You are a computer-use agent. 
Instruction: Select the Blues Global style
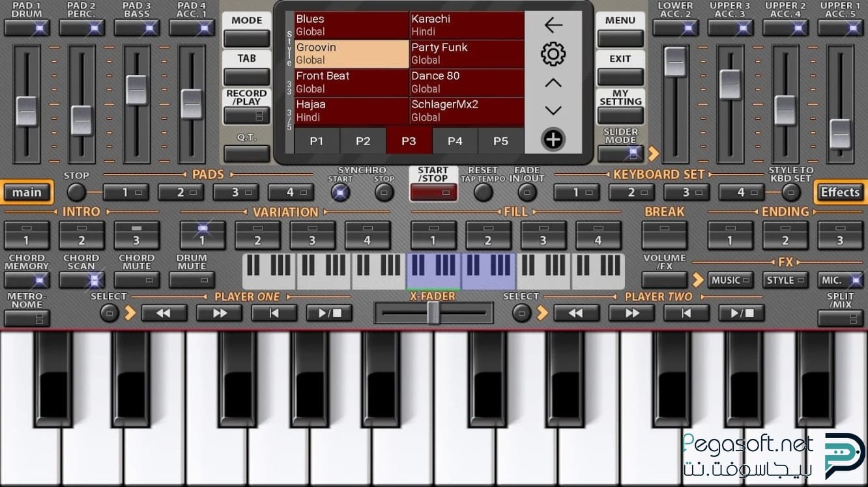point(351,25)
